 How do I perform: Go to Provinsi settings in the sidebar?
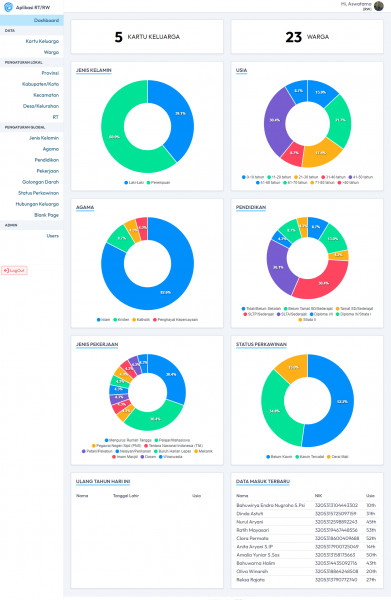(x=50, y=73)
